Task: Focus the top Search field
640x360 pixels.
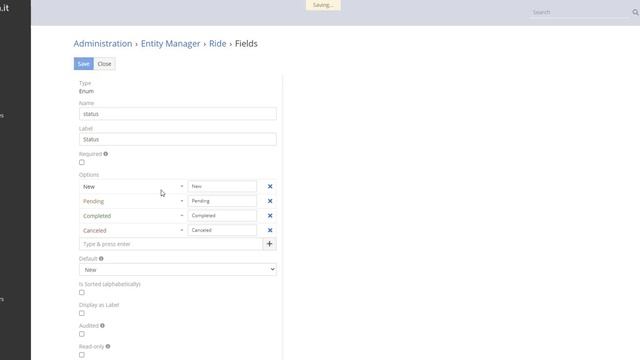Action: point(580,12)
